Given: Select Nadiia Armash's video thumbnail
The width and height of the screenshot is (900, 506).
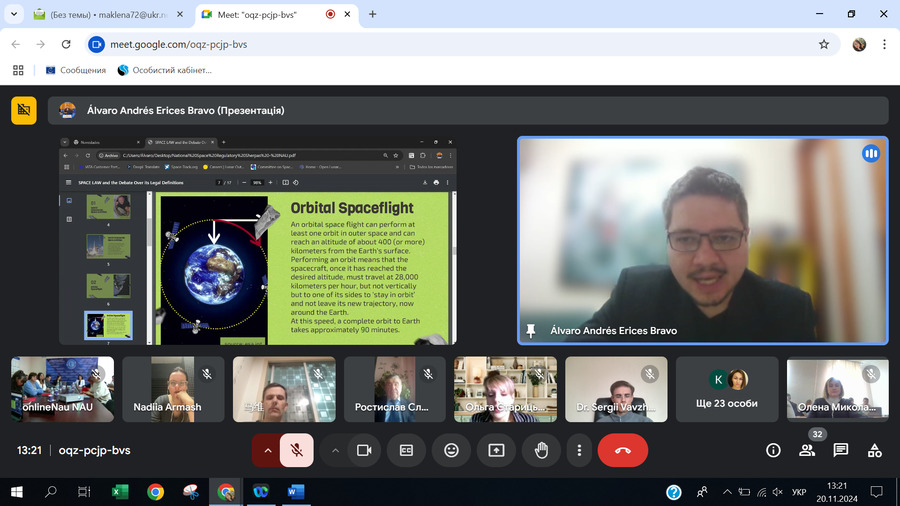Looking at the screenshot, I should tap(173, 389).
